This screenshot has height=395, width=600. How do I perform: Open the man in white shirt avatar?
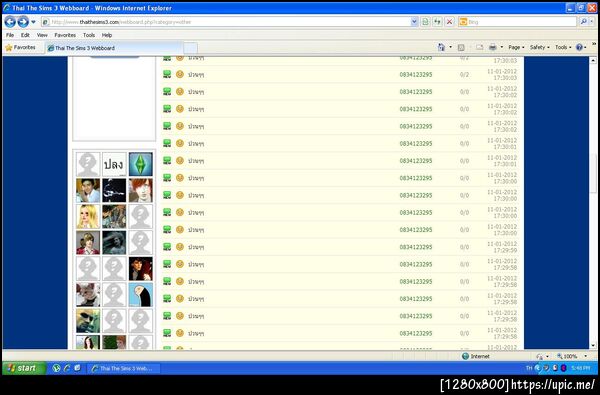point(88,190)
